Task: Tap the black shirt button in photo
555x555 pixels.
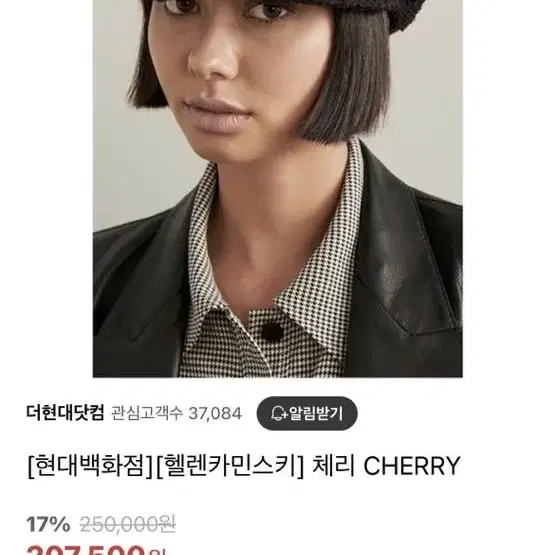Action: coord(272,331)
